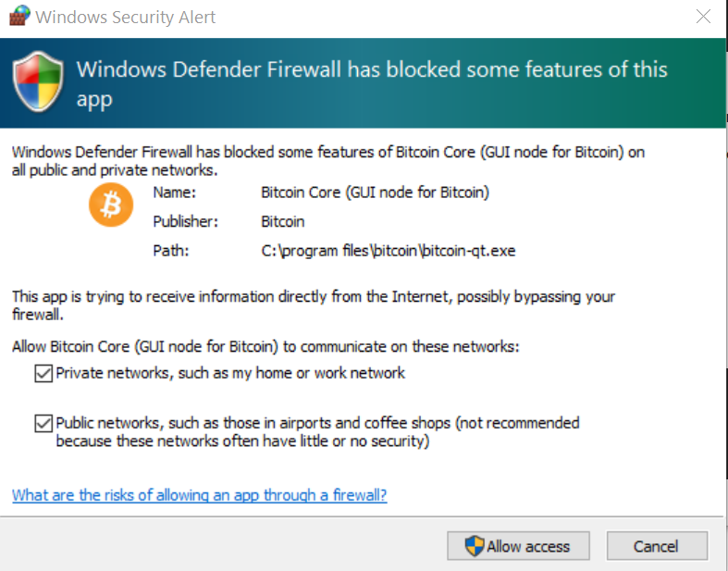Click the Bitcoin Core orange logo icon

[111, 205]
